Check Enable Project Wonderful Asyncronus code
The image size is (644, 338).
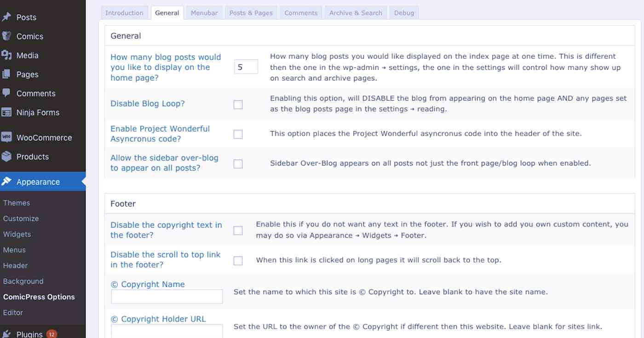(238, 134)
